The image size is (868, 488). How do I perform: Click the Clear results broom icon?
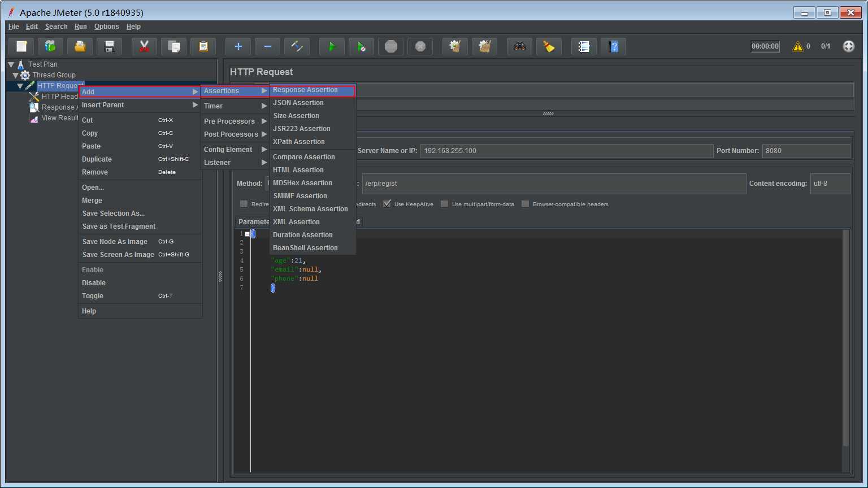(455, 46)
